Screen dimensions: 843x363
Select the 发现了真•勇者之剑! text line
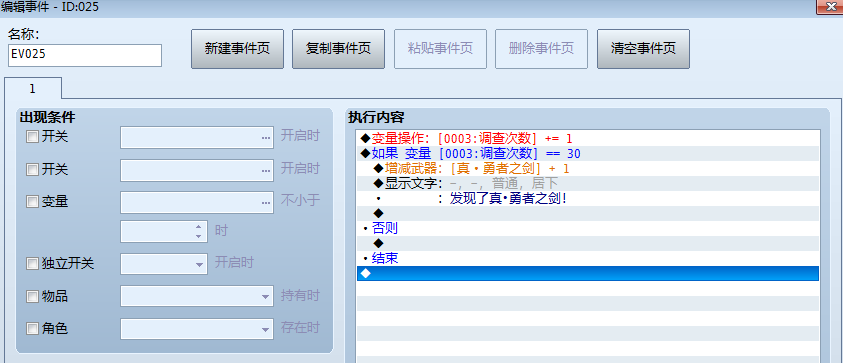(588, 199)
